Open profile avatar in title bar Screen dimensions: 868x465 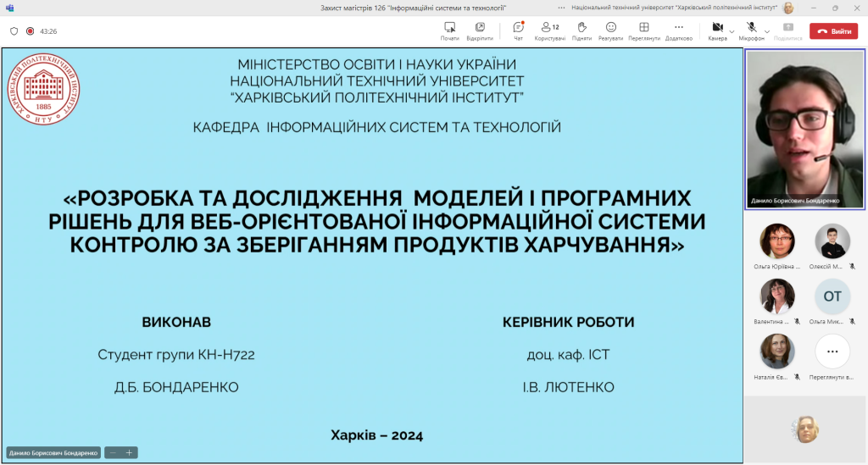click(788, 8)
